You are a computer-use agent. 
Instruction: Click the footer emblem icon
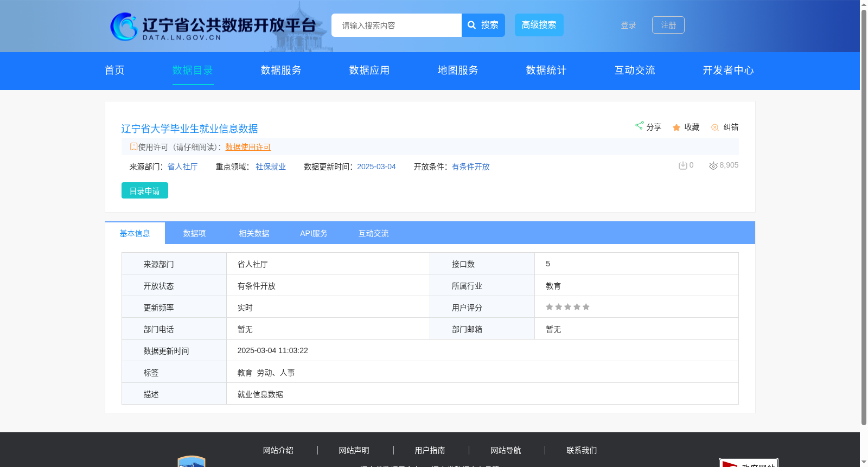click(x=192, y=461)
